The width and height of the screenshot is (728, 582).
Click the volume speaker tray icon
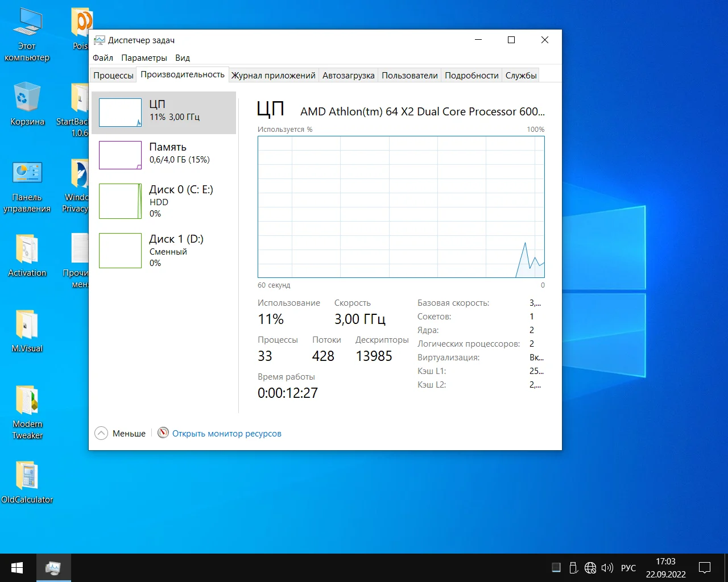[607, 568]
